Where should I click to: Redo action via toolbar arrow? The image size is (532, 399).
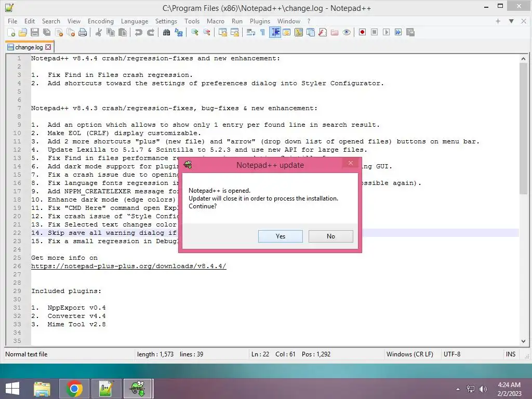[150, 32]
